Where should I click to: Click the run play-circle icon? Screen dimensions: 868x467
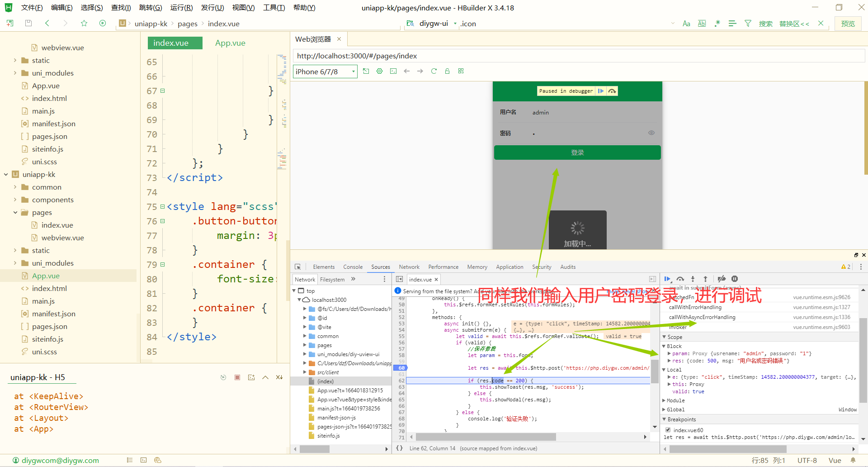pos(103,23)
